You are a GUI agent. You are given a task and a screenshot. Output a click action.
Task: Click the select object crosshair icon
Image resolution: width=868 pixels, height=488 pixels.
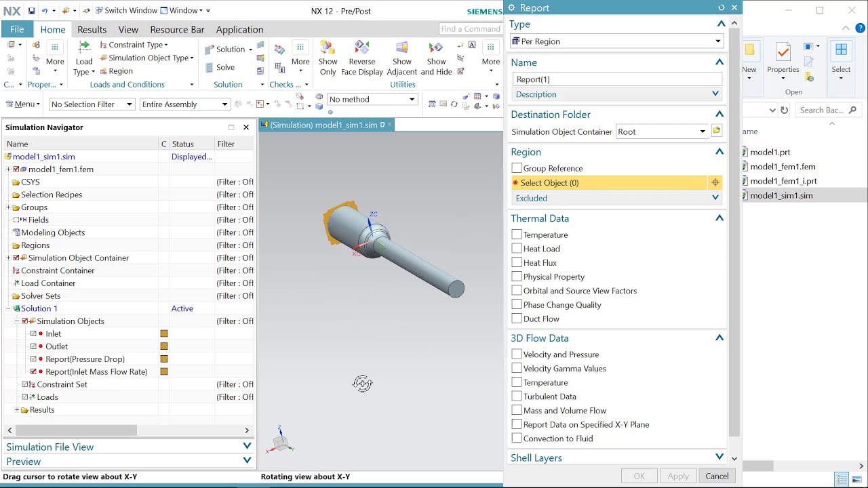(x=715, y=182)
